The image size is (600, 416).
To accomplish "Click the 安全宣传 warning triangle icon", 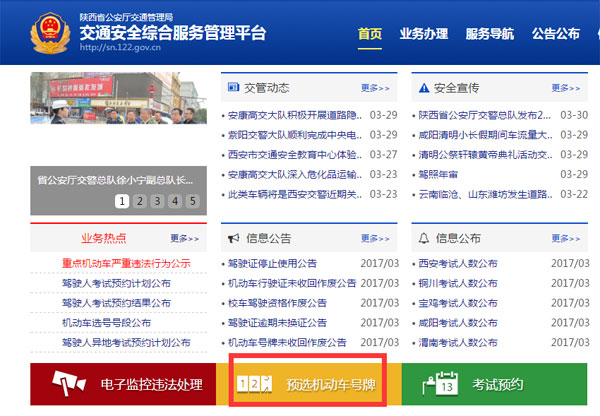I will [424, 88].
